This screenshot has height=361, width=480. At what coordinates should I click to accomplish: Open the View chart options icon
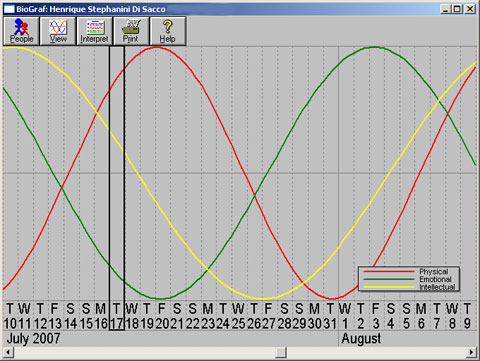(x=58, y=31)
